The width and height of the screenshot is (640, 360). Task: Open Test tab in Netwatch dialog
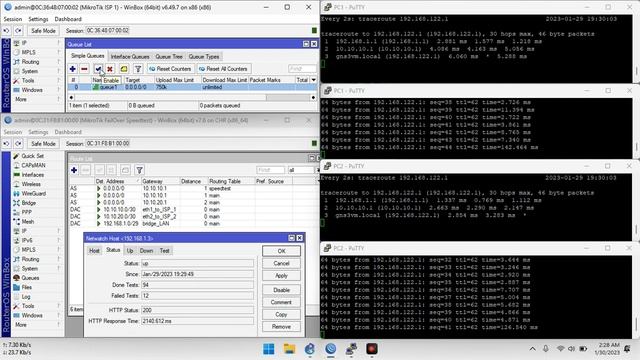click(x=164, y=251)
